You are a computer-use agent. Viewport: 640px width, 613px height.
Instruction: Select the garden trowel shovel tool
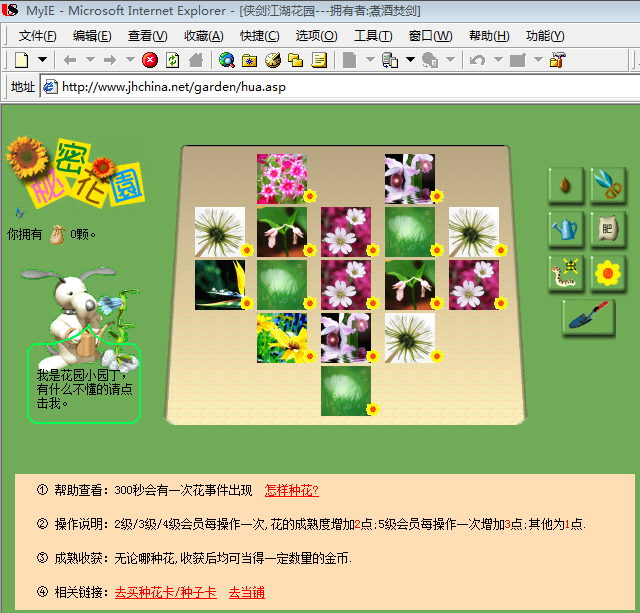point(588,318)
